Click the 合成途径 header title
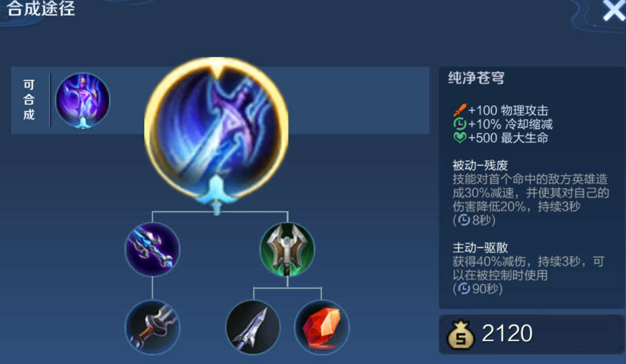 41,9
